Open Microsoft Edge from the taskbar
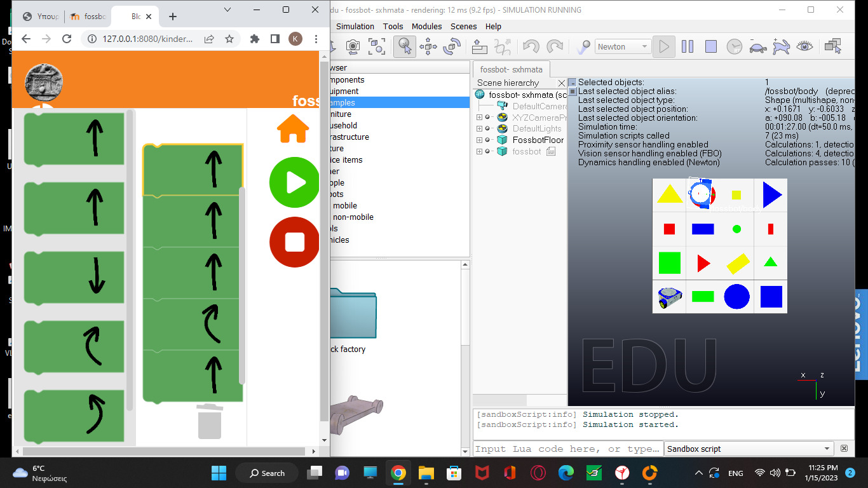This screenshot has height=488, width=868. coord(566,473)
